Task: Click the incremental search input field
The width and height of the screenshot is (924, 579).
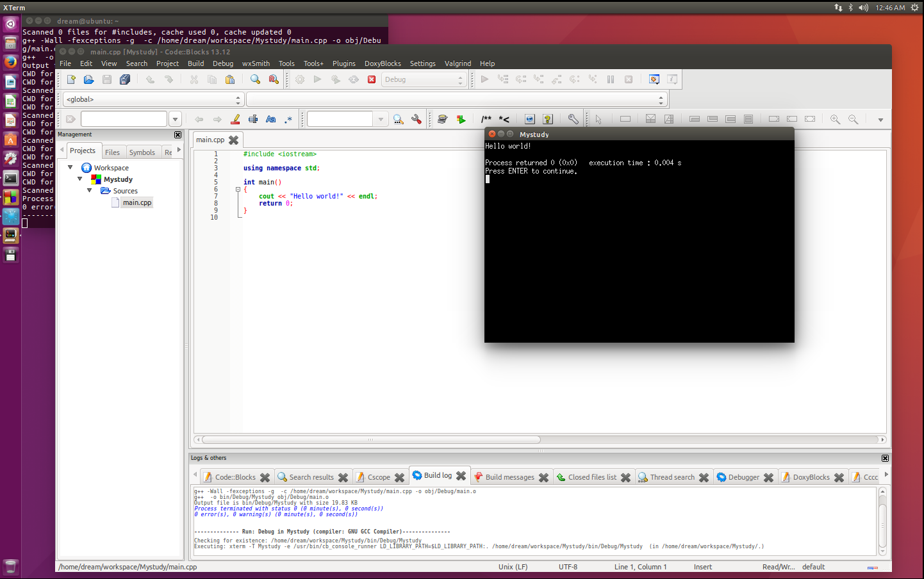Action: [x=340, y=119]
